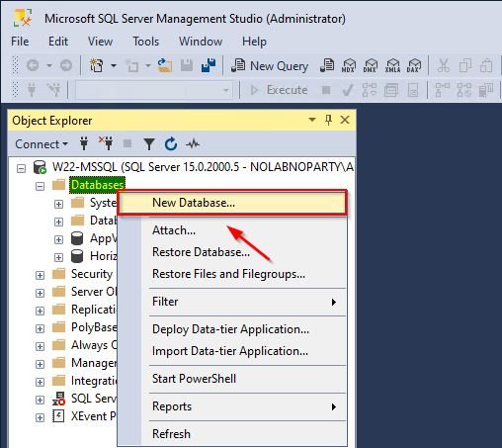The height and width of the screenshot is (448, 502).
Task: Expand the Security folder
Action: point(40,275)
